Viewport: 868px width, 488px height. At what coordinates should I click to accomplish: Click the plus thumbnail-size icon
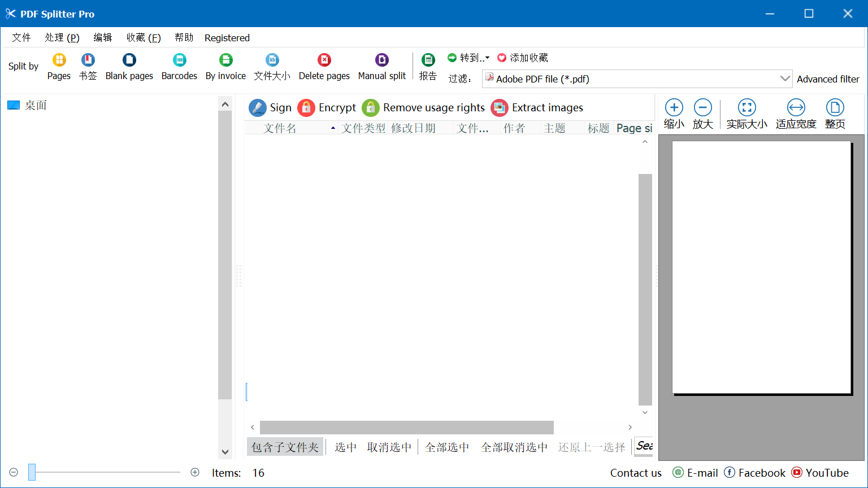point(195,472)
